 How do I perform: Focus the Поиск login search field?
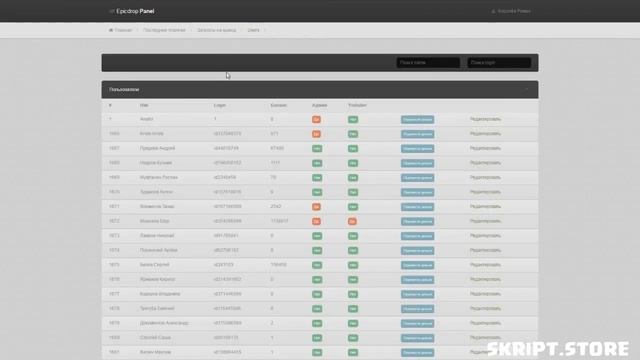point(499,62)
